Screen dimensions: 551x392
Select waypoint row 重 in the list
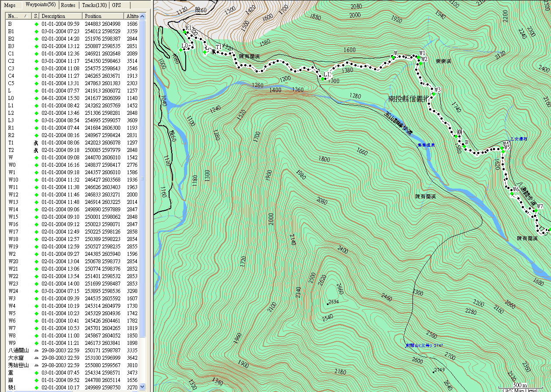(73, 373)
